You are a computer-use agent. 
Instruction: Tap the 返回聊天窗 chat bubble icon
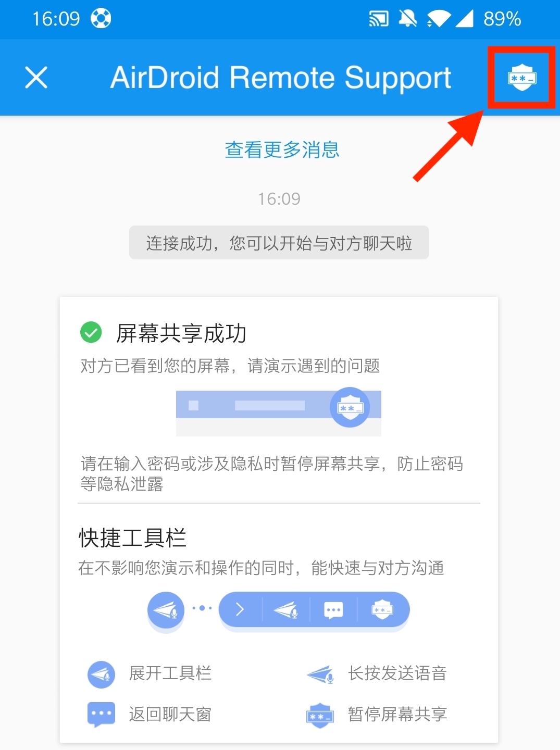tap(101, 715)
